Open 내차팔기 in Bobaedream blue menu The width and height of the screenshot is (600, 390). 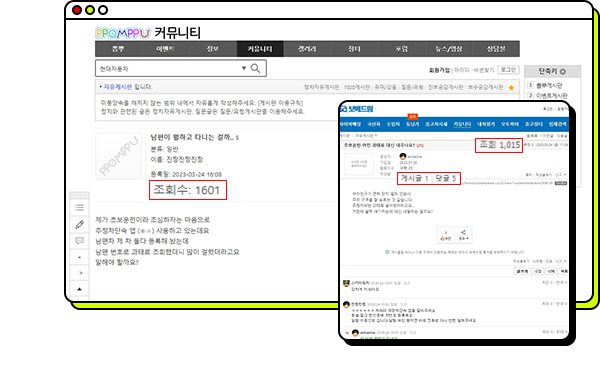coord(486,124)
